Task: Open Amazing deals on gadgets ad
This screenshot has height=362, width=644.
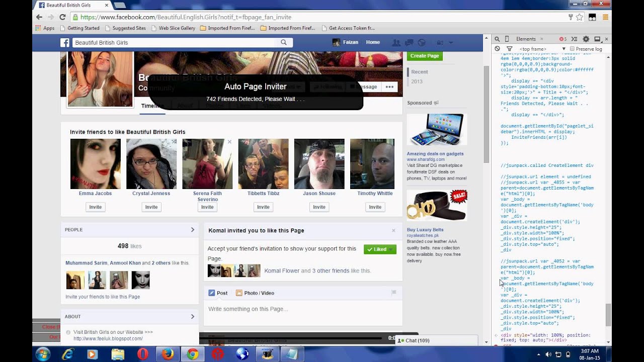Action: pos(435,154)
